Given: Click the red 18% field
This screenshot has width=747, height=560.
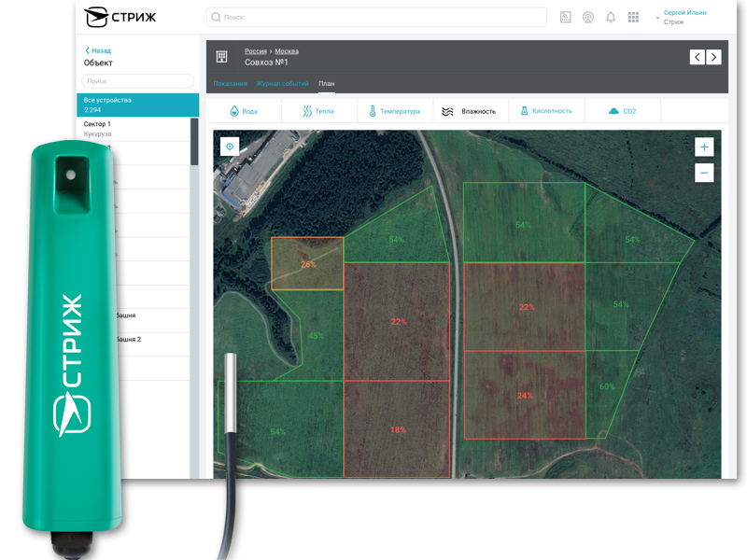Looking at the screenshot, I should pos(397,429).
